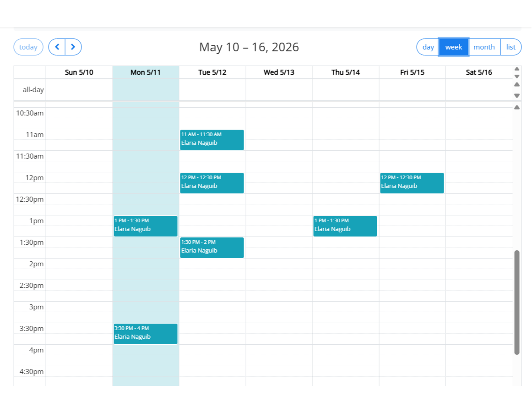
Task: Click the 2pm time label
Action: 36,264
